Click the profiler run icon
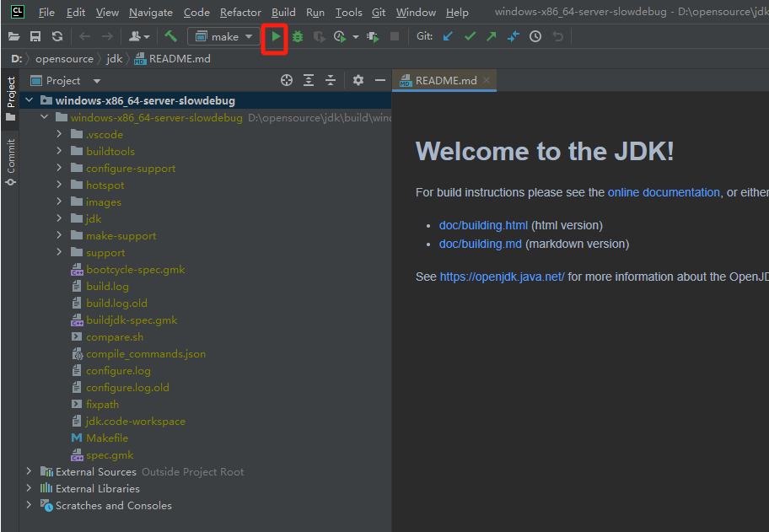 coord(340,37)
